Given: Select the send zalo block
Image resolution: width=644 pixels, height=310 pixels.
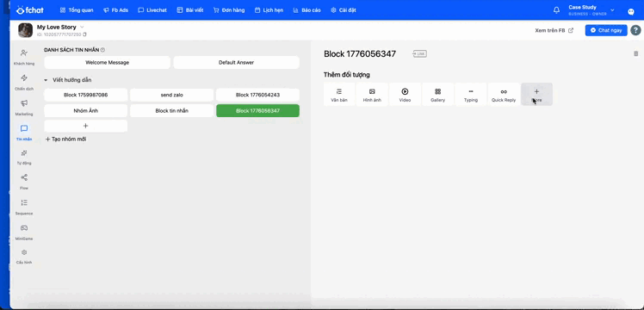Looking at the screenshot, I should click(171, 95).
